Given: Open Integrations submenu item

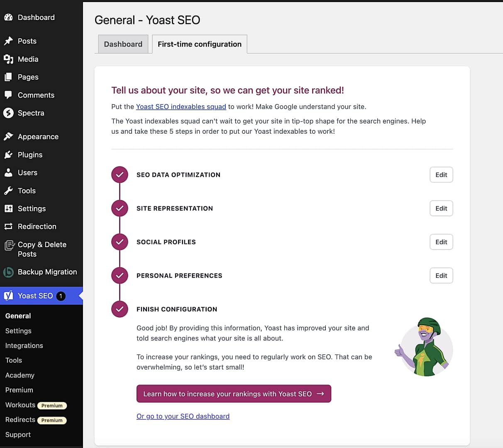Looking at the screenshot, I should 24,345.
